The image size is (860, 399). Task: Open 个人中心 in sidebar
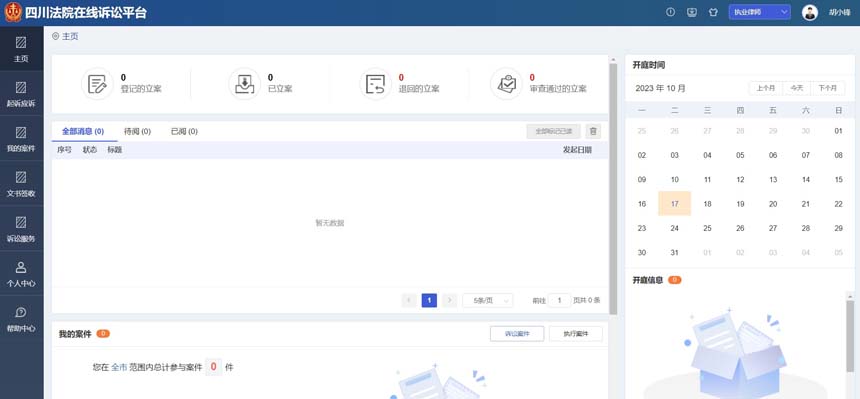[21, 273]
